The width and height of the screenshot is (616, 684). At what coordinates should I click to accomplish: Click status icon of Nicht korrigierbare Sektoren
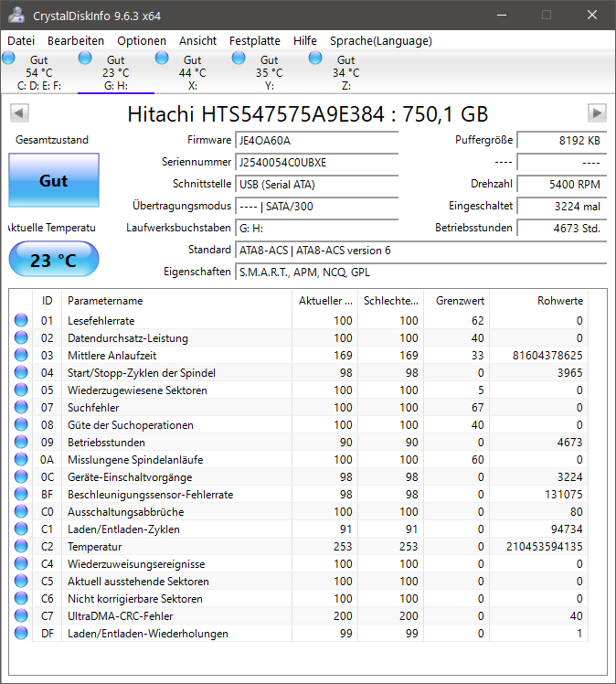click(x=21, y=598)
